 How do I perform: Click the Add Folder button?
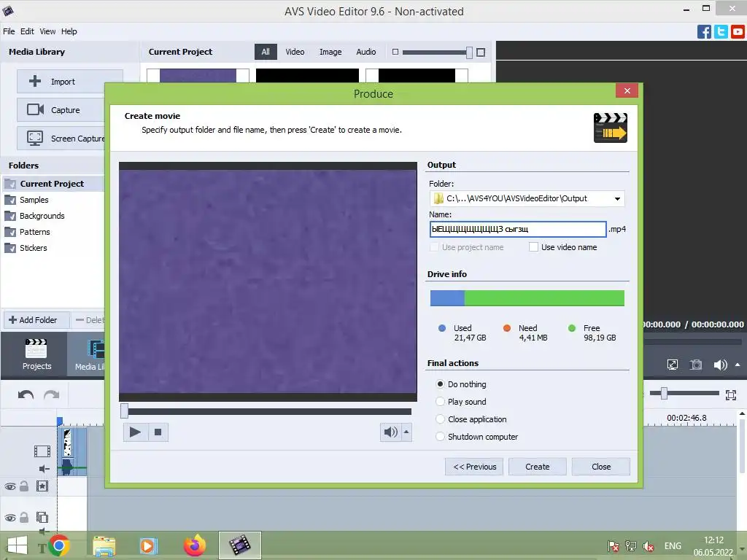click(x=36, y=320)
